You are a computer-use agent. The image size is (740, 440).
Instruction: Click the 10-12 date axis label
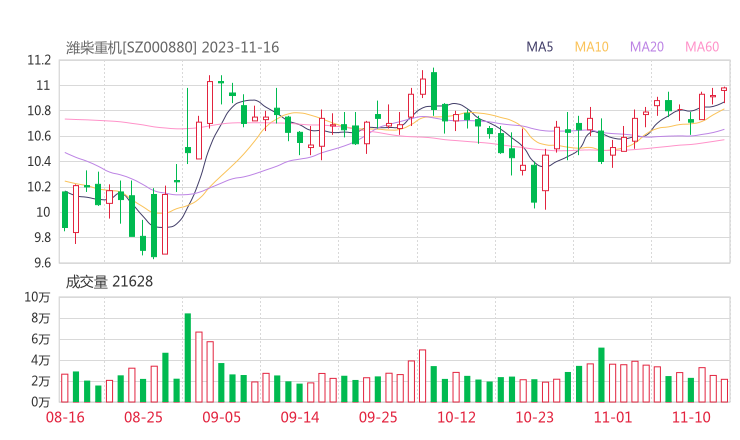point(456,417)
